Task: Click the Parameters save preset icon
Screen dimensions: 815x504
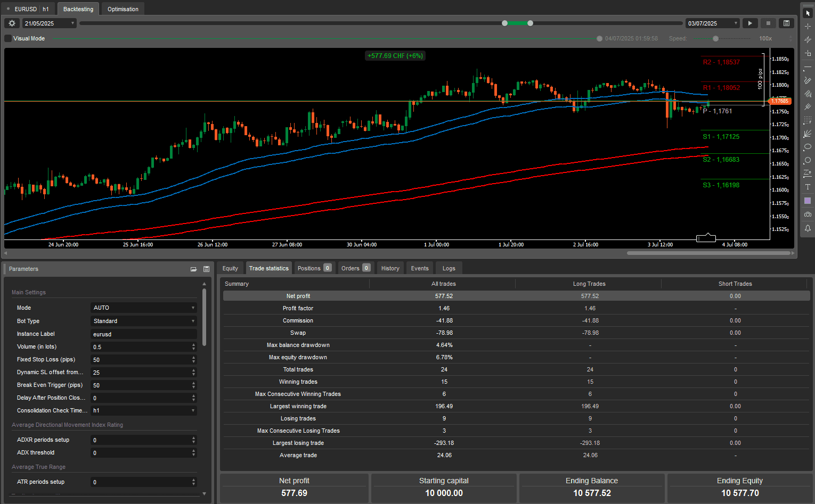Action: (x=206, y=269)
